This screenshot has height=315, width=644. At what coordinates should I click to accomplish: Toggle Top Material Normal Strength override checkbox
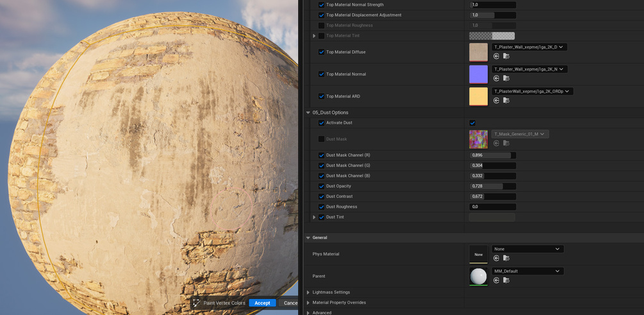tap(321, 5)
